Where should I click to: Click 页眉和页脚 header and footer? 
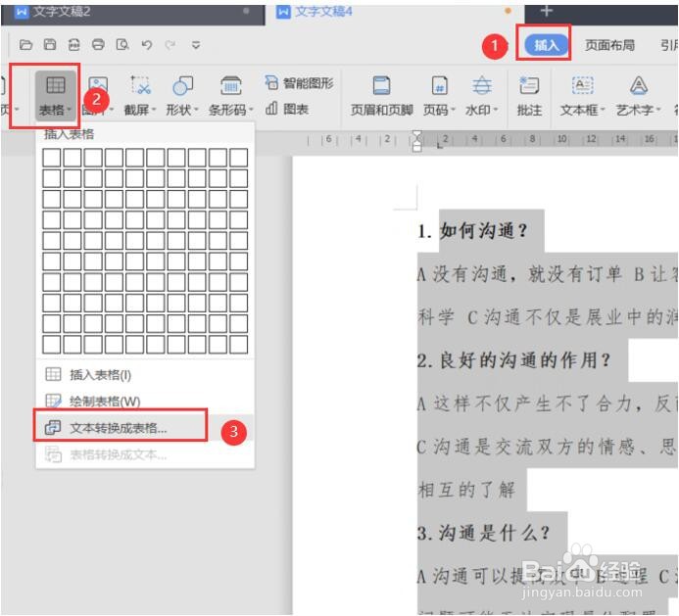point(381,96)
